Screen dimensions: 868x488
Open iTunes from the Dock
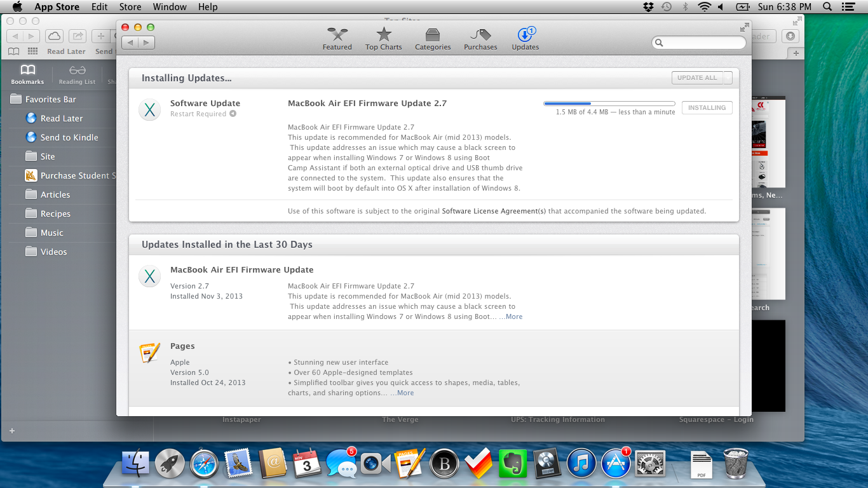(x=581, y=463)
